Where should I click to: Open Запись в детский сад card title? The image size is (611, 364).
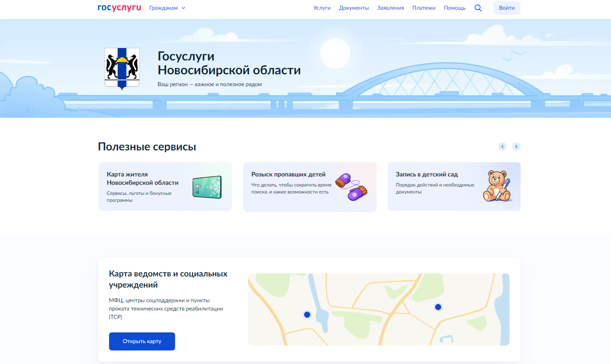(x=426, y=174)
